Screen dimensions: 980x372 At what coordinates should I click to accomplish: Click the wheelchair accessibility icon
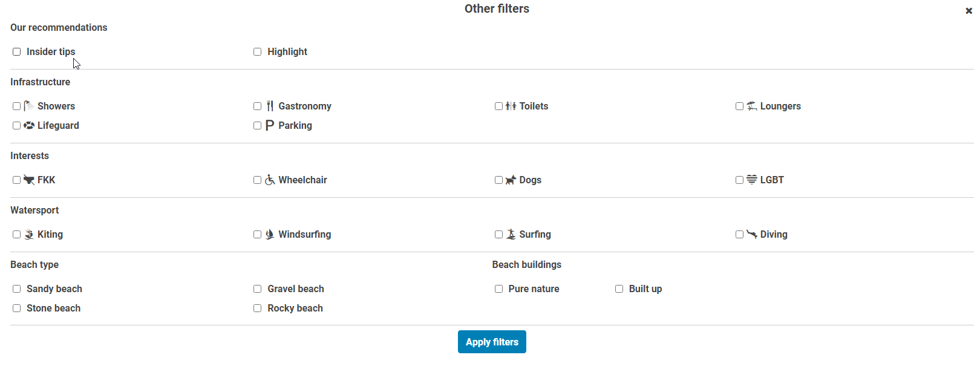coord(270,180)
